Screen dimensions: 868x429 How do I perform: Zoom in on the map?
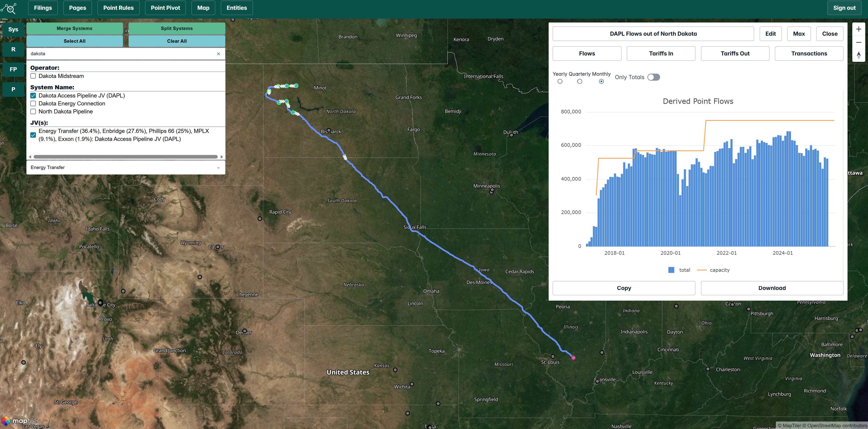pos(859,29)
